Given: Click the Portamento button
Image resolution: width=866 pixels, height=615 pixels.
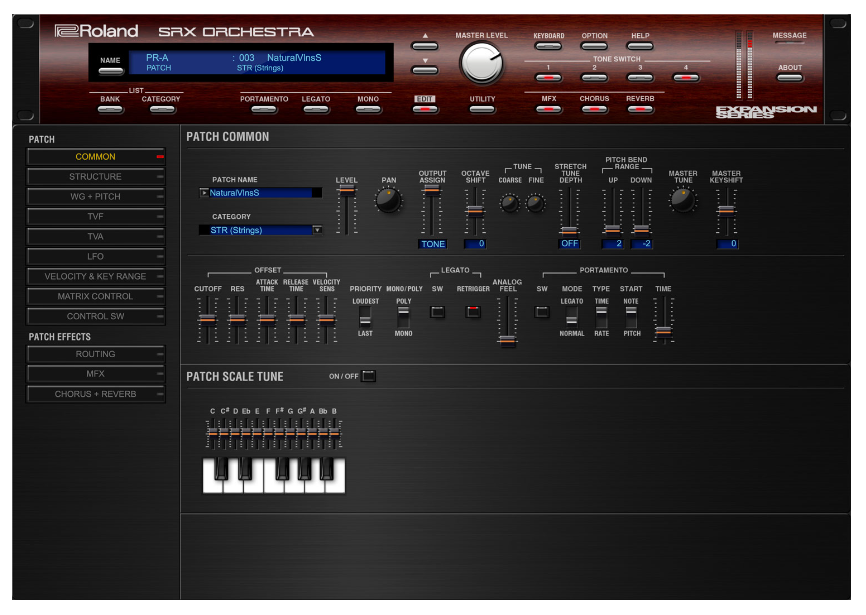Looking at the screenshot, I should pyautogui.click(x=264, y=109).
